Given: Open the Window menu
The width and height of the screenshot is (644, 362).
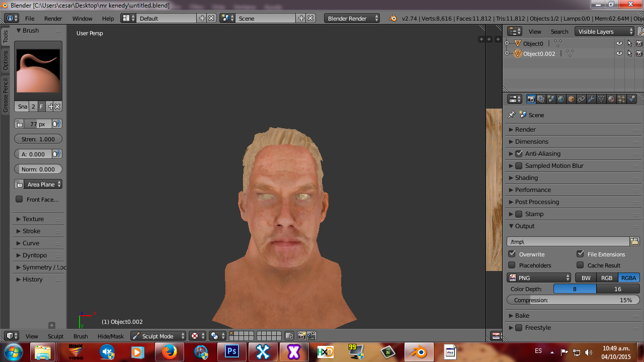Looking at the screenshot, I should click(83, 18).
